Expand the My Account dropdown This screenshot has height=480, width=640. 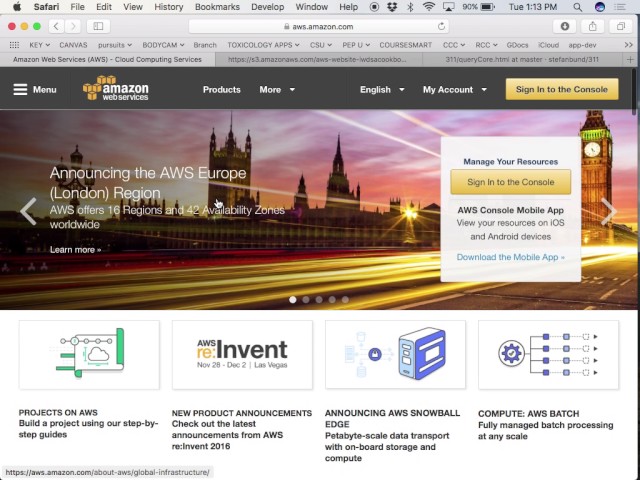point(454,89)
